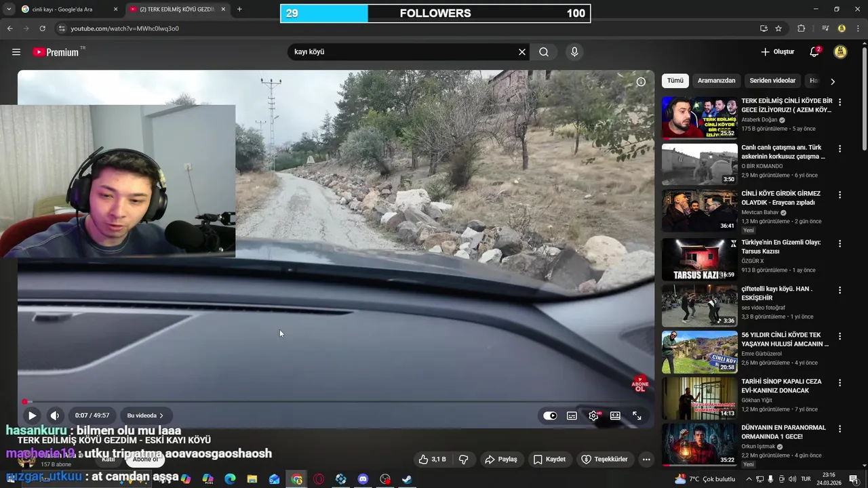
Task: Enter fullscreen mode
Action: [637, 416]
